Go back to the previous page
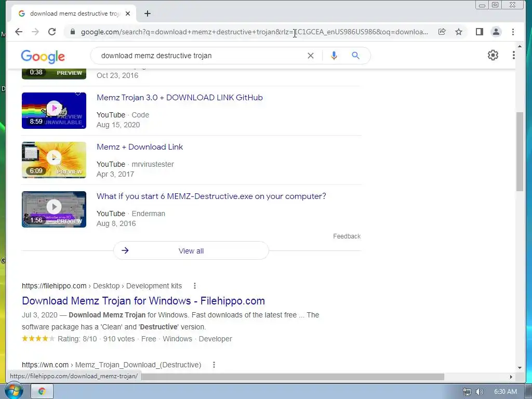 pyautogui.click(x=19, y=32)
